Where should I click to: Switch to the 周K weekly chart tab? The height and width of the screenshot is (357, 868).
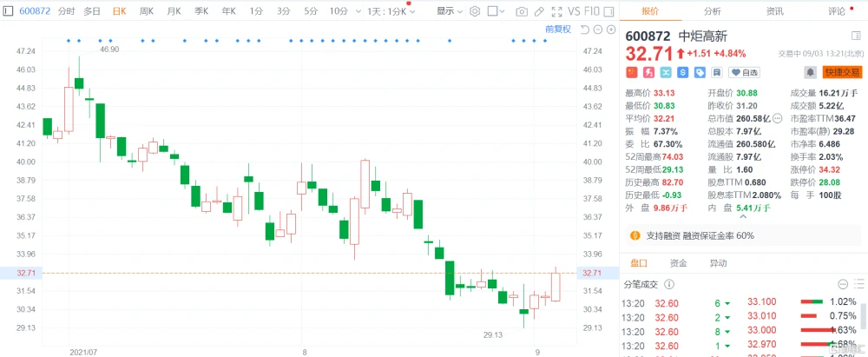click(146, 11)
